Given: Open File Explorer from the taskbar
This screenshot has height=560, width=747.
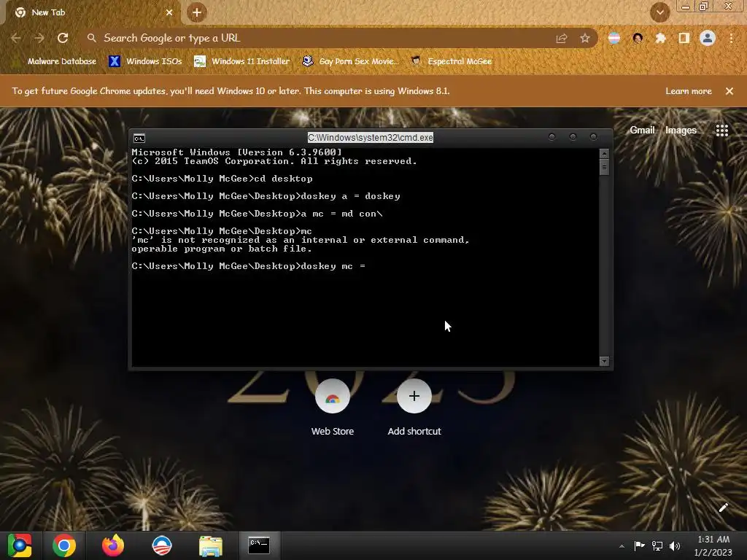Looking at the screenshot, I should [x=211, y=545].
